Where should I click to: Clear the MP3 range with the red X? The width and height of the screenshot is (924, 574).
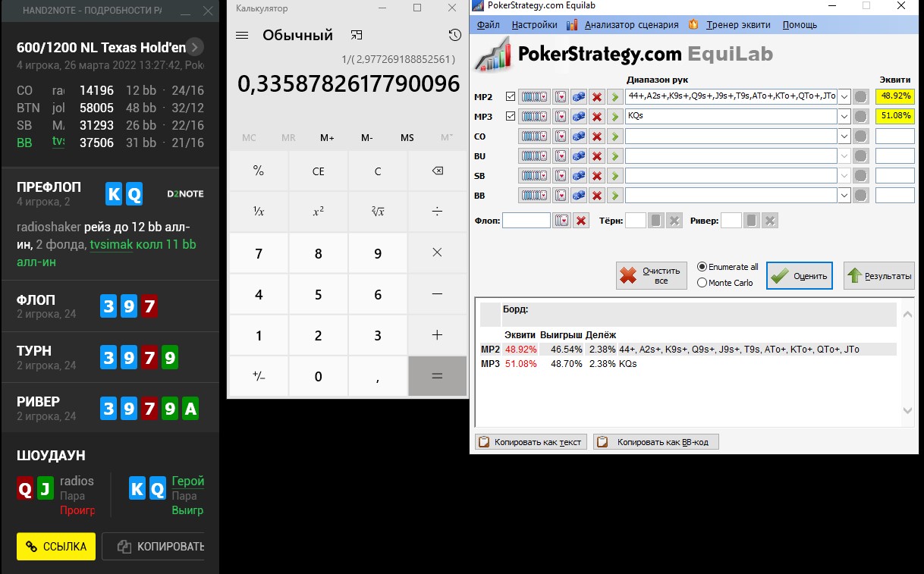[x=597, y=117]
